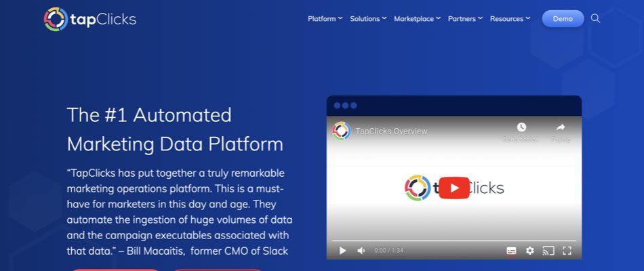Click the Cast to TV icon

[x=548, y=251]
